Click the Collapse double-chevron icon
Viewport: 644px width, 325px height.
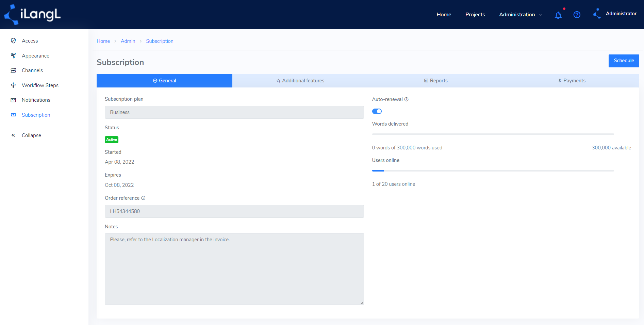pyautogui.click(x=13, y=135)
